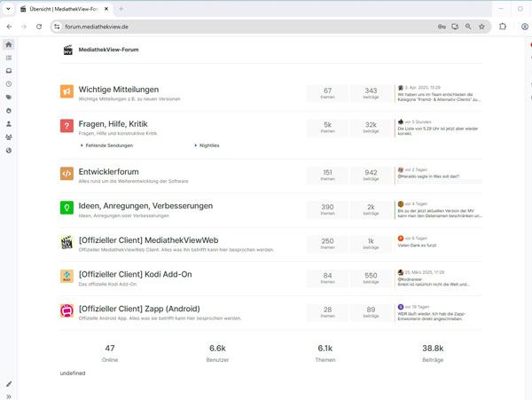Open the recent topics clock icon
Image resolution: width=532 pixels, height=400 pixels.
coord(9,84)
